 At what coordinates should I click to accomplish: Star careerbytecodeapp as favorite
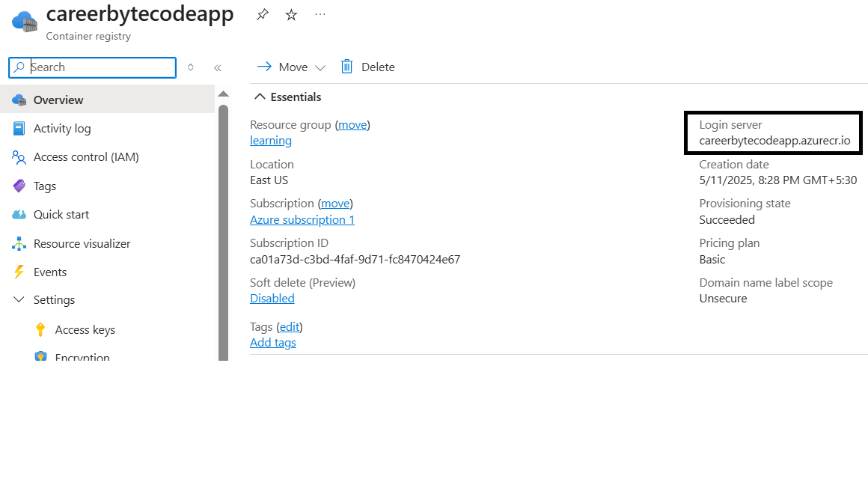290,13
